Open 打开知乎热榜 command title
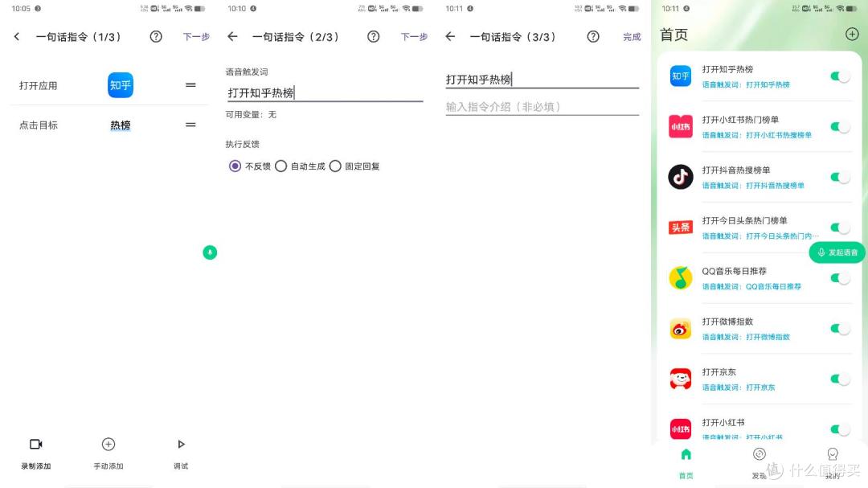The width and height of the screenshot is (868, 488). (x=727, y=69)
